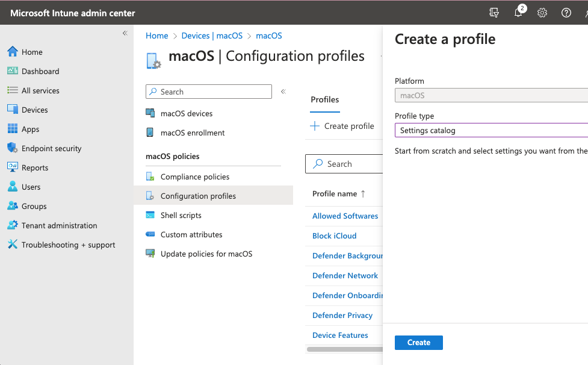This screenshot has width=588, height=365.
Task: Switch to the Profiles tab
Action: [325, 99]
